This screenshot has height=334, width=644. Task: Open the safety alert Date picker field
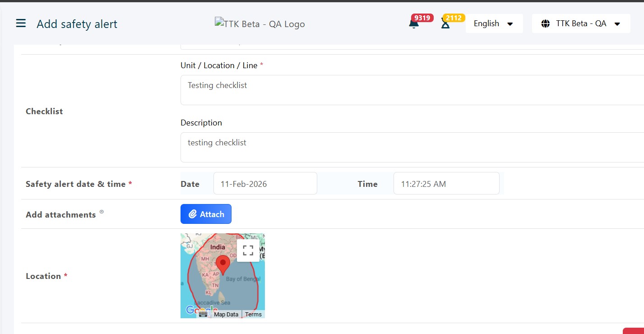pyautogui.click(x=265, y=184)
